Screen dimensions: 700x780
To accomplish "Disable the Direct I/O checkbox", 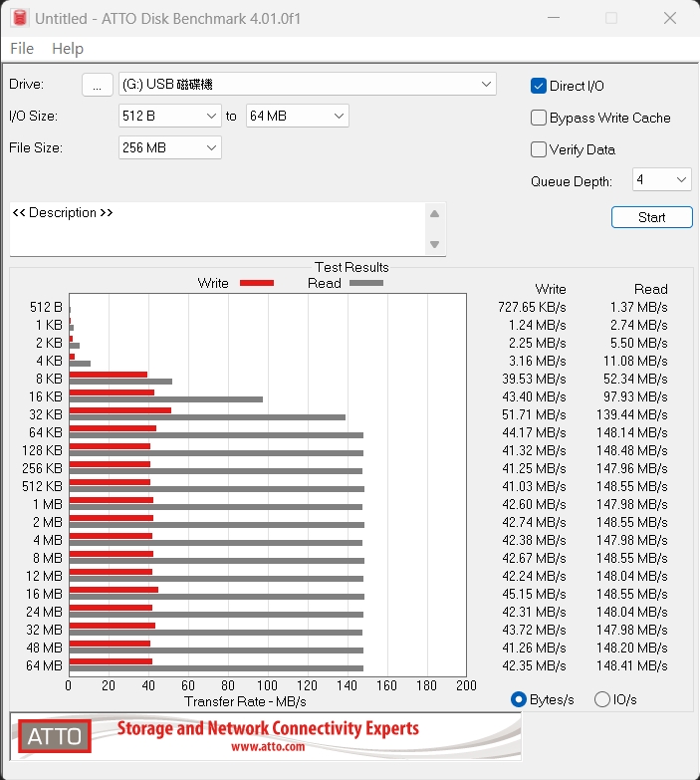I will point(539,86).
